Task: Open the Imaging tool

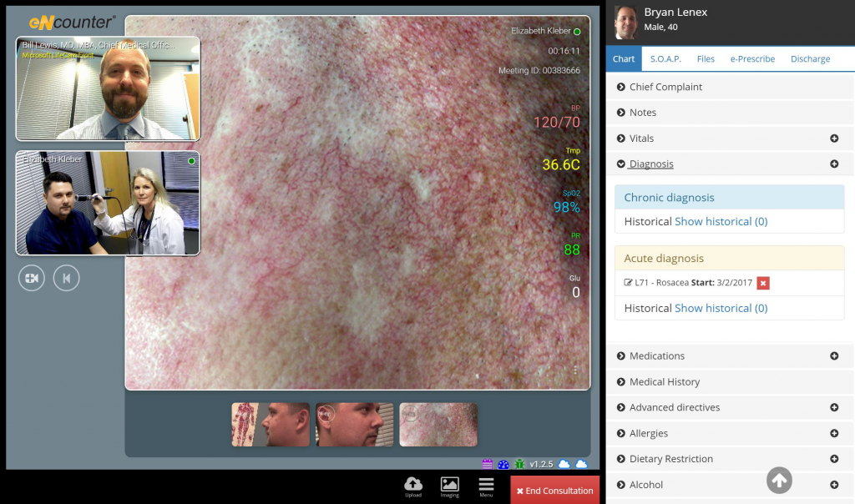Action: coord(449,485)
